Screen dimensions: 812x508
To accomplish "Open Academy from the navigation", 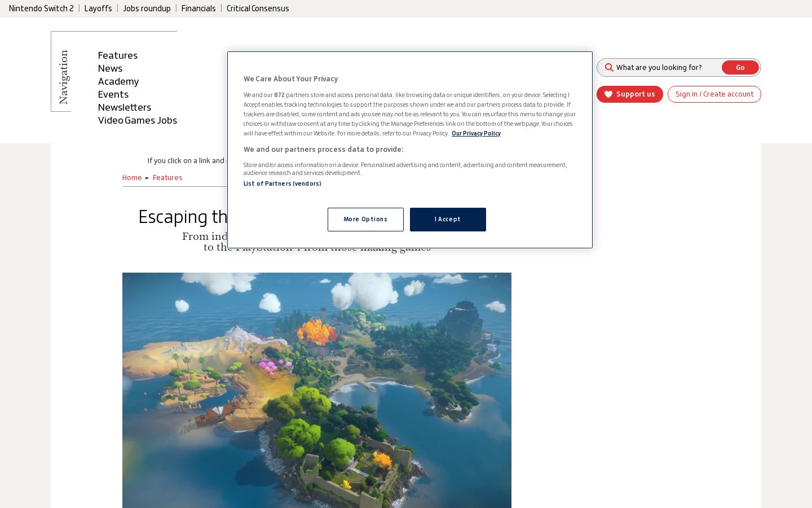I will [x=118, y=81].
